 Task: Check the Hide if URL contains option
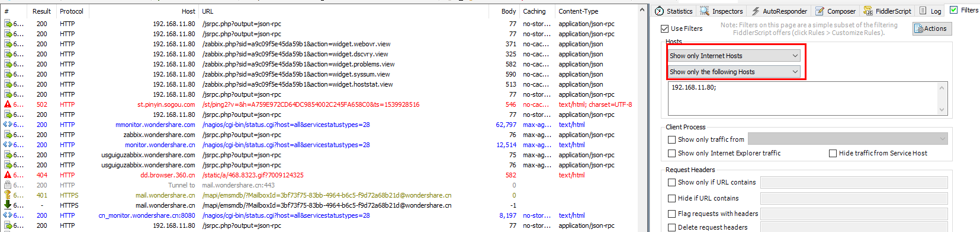coord(671,198)
